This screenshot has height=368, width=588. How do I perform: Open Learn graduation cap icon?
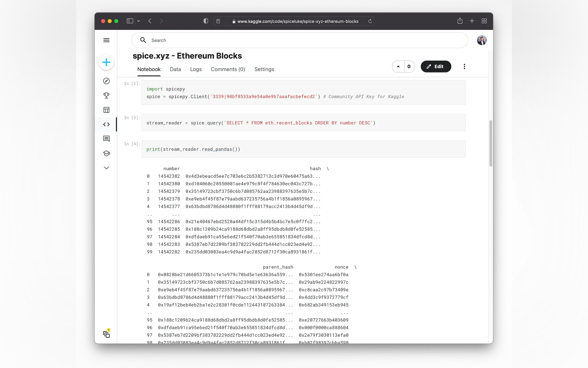coord(106,153)
